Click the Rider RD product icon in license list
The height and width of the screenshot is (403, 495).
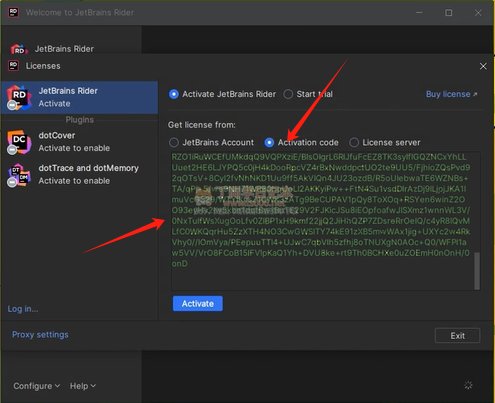[19, 97]
